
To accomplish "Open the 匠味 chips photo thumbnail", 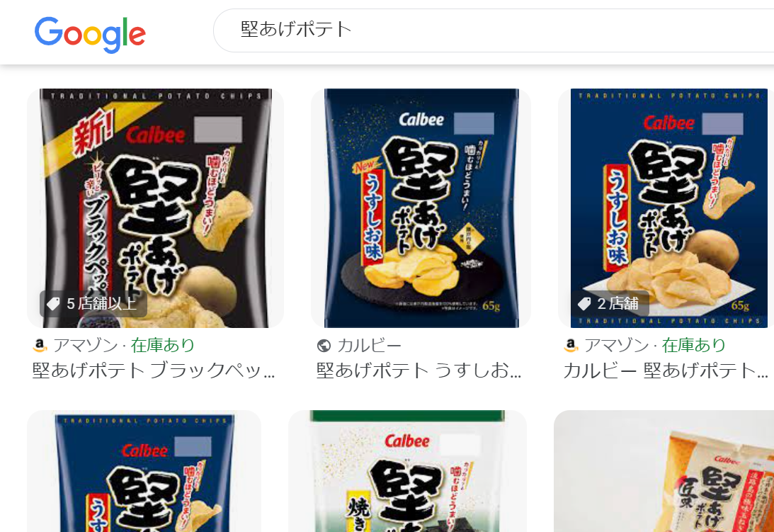I will pyautogui.click(x=664, y=471).
